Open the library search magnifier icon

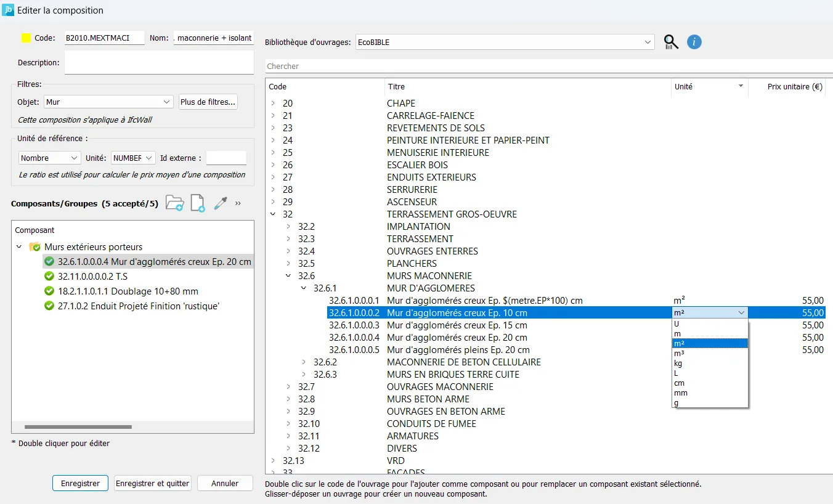pyautogui.click(x=671, y=42)
